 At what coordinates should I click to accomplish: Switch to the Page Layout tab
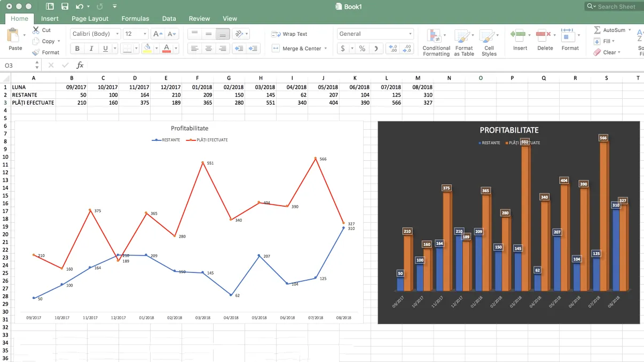90,18
